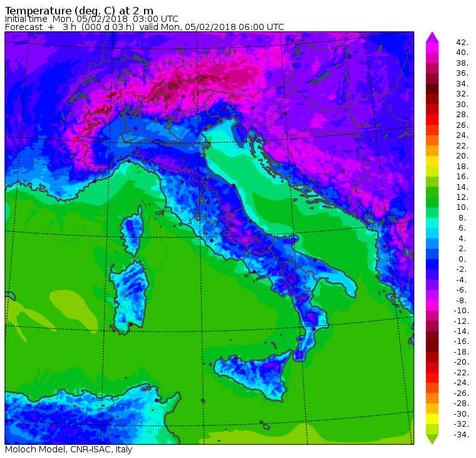Click the "42." legend label
Image resolution: width=476 pixels, height=458 pixels.
[x=462, y=43]
